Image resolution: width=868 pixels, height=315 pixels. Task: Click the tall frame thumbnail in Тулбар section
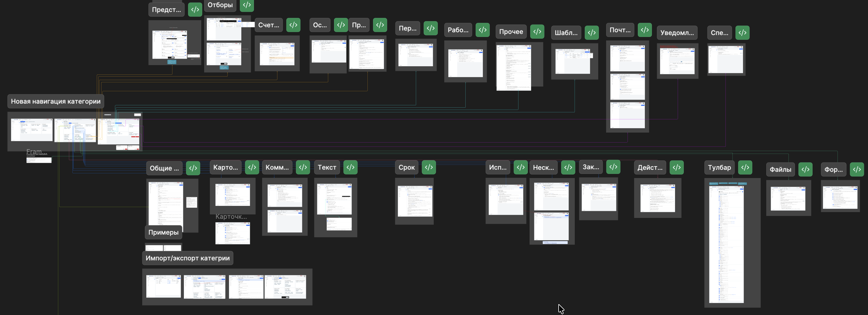click(x=726, y=244)
